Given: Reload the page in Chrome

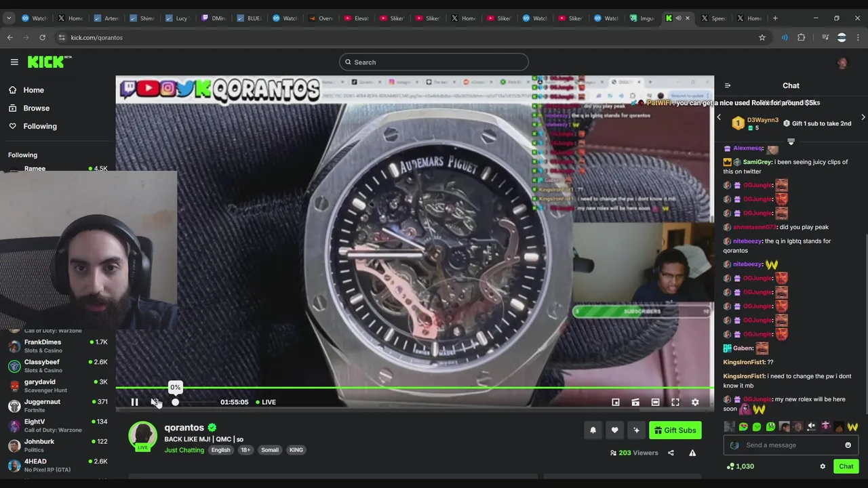Looking at the screenshot, I should 42,37.
